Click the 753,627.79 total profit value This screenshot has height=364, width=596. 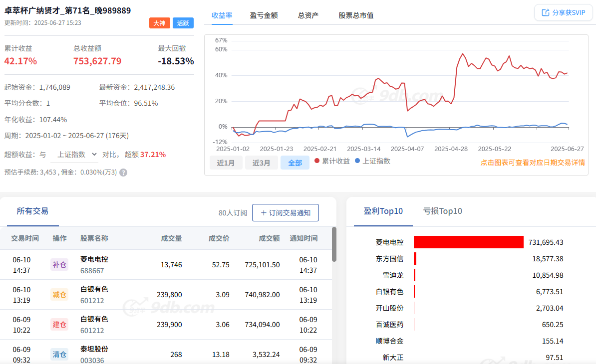(97, 61)
